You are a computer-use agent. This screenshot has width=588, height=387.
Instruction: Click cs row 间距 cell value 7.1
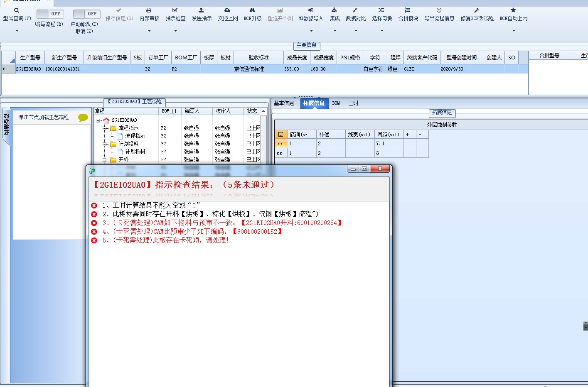click(x=389, y=144)
